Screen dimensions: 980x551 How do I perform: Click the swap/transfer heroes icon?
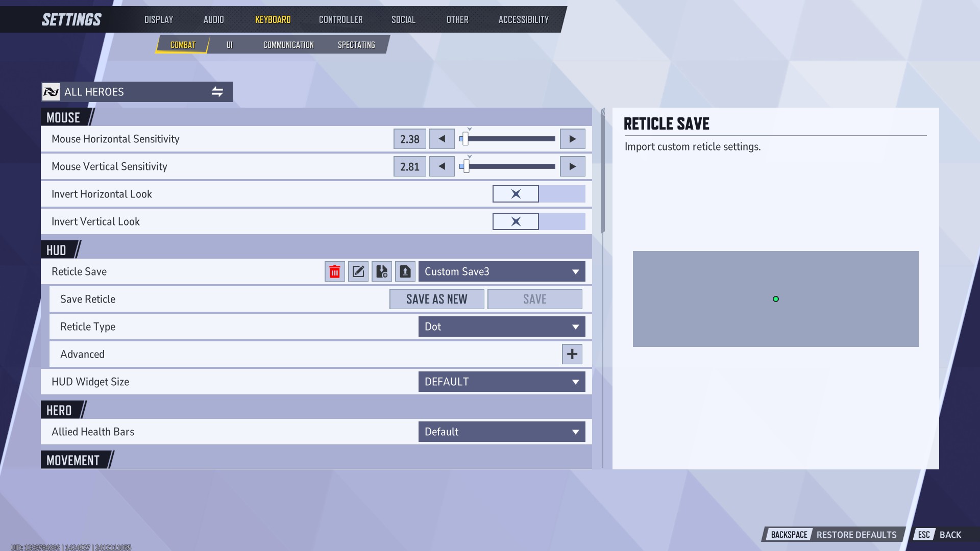point(217,91)
